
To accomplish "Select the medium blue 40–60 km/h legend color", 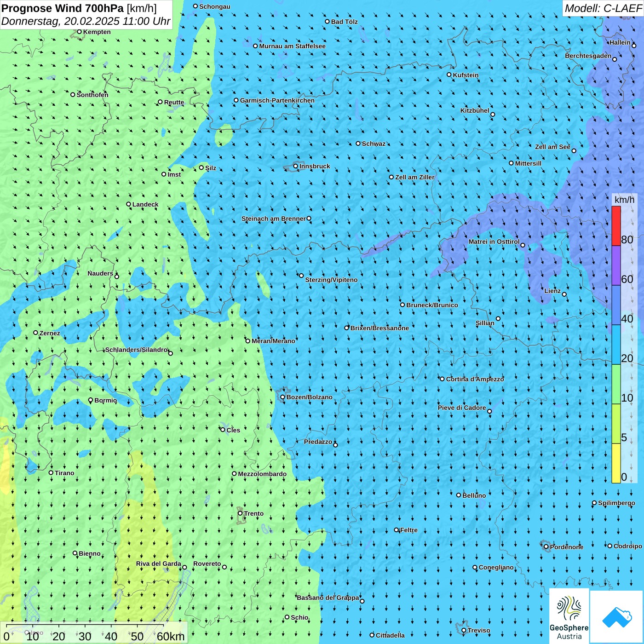I will click(x=616, y=305).
